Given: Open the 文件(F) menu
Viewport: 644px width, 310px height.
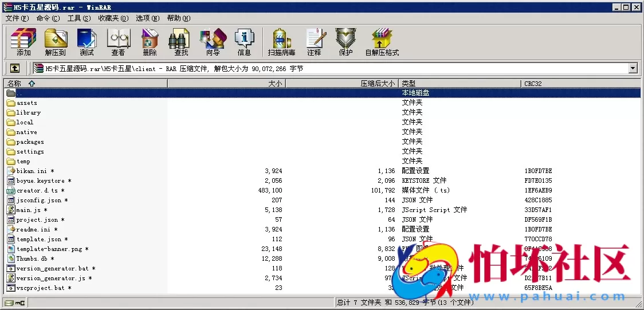Looking at the screenshot, I should 17,18.
